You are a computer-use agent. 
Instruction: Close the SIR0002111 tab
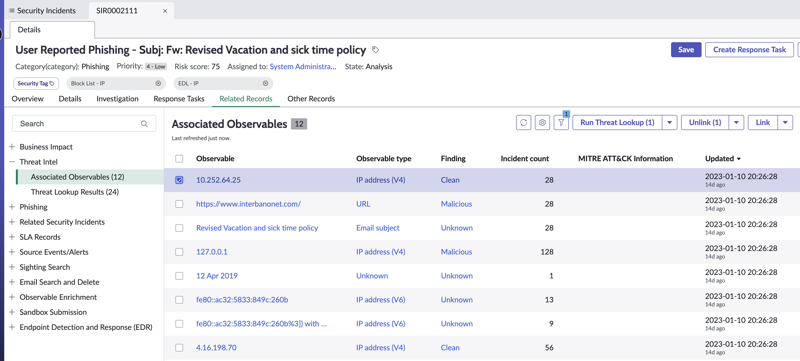165,11
